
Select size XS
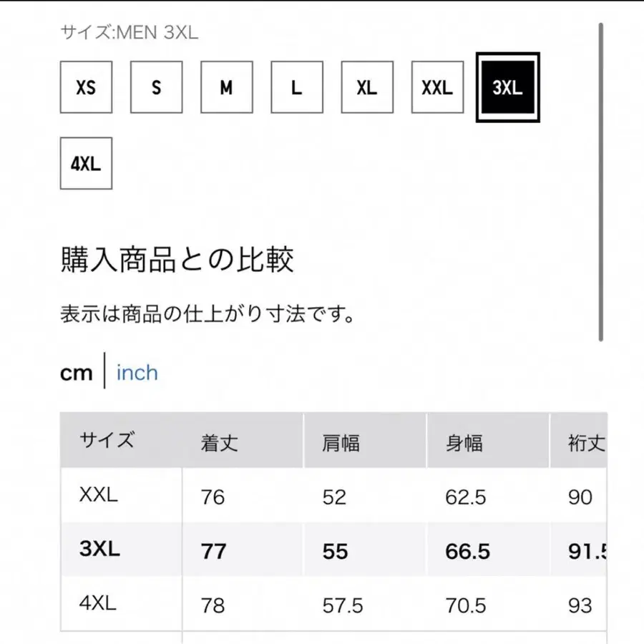coord(86,87)
